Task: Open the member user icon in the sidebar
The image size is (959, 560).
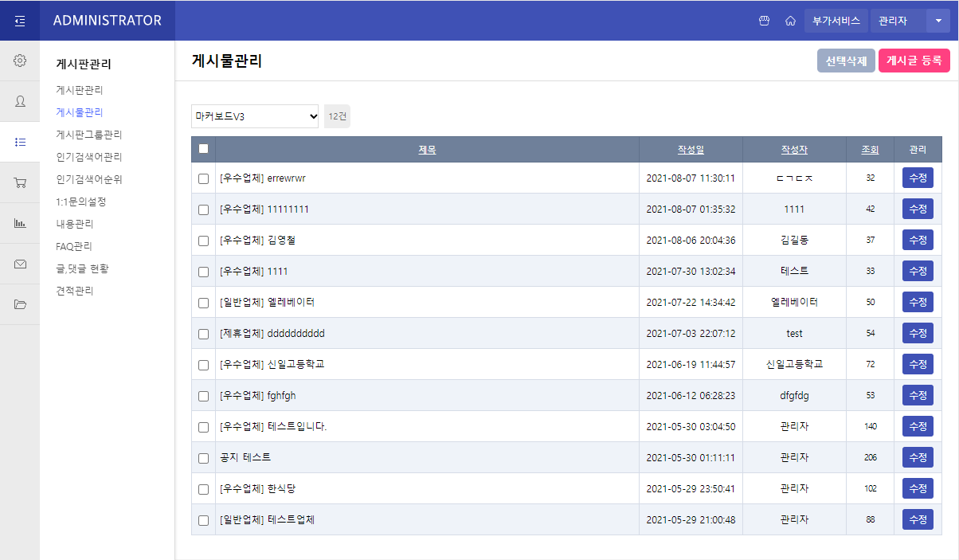Action: pyautogui.click(x=20, y=101)
